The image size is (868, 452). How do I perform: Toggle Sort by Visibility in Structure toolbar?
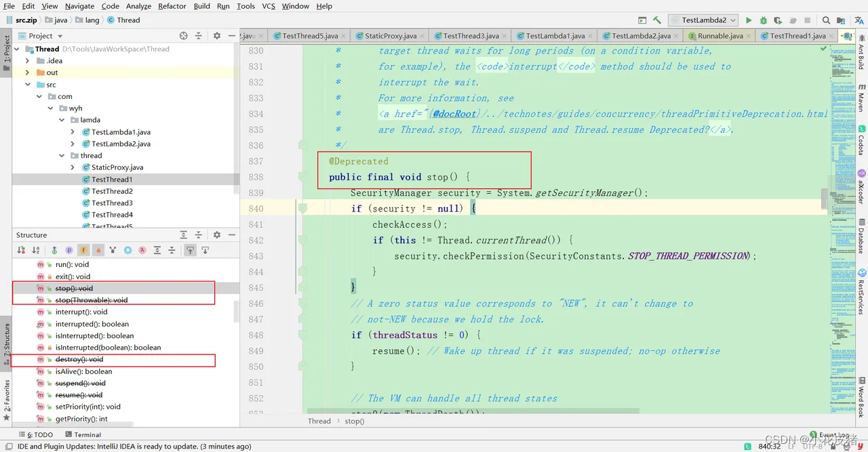21,250
